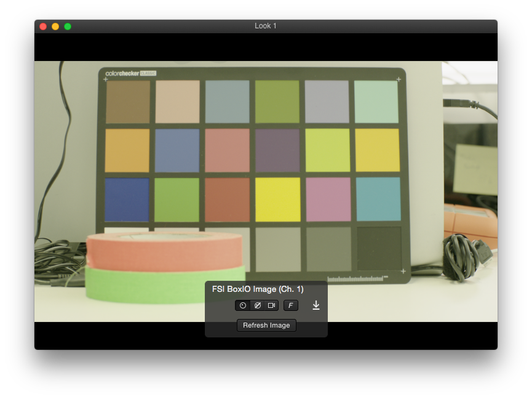Pick the dark blue patch on the chart
The width and height of the screenshot is (532, 399).
point(127,199)
